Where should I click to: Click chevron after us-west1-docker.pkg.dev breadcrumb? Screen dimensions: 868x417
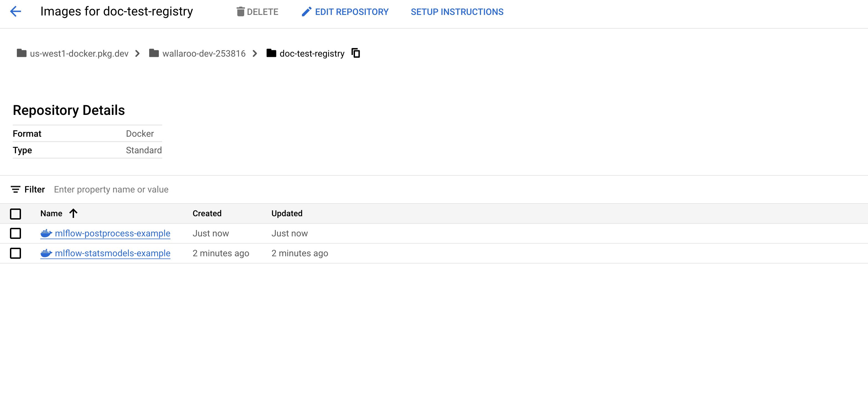click(x=137, y=53)
